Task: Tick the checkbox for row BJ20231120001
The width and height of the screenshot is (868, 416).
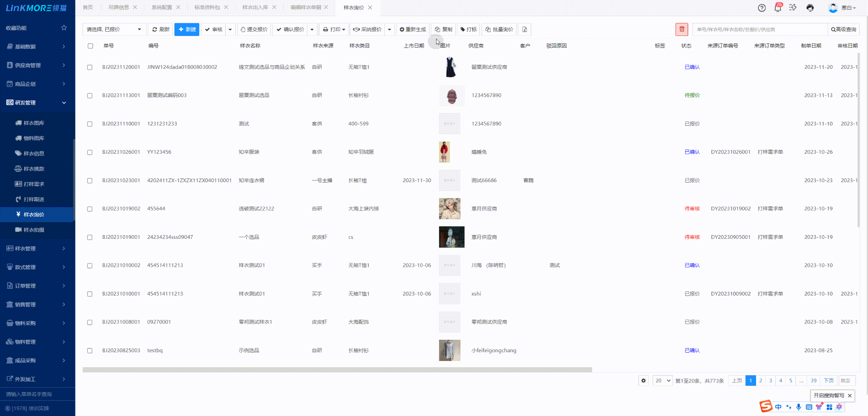Action: tap(90, 67)
